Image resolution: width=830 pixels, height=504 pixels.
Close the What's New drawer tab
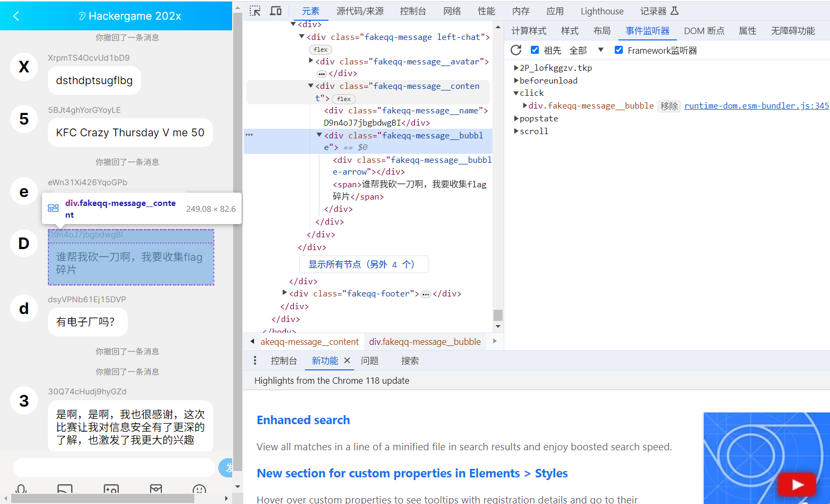(347, 360)
